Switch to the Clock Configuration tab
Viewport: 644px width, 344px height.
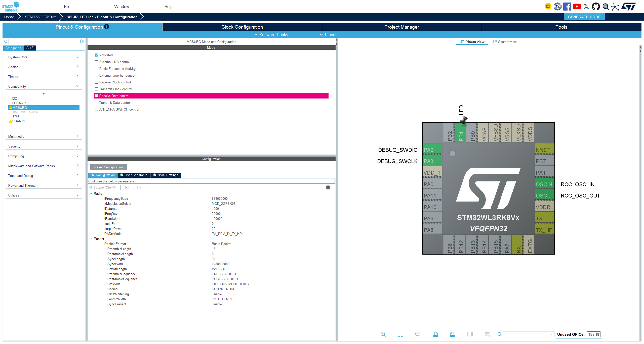242,27
